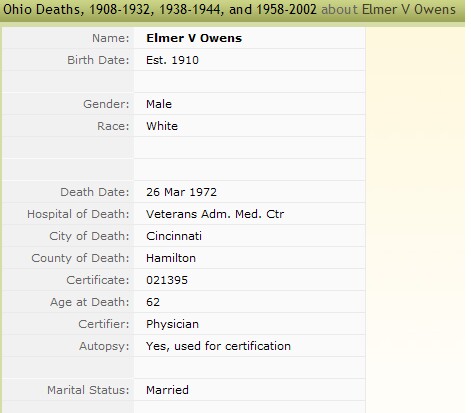Select the name Elmer V Owens

pyautogui.click(x=194, y=38)
